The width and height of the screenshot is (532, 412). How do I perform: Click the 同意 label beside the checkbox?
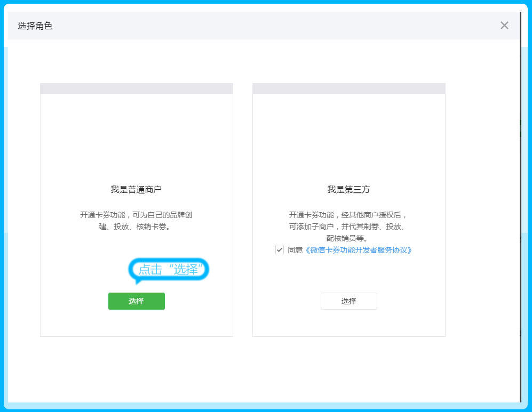(295, 250)
